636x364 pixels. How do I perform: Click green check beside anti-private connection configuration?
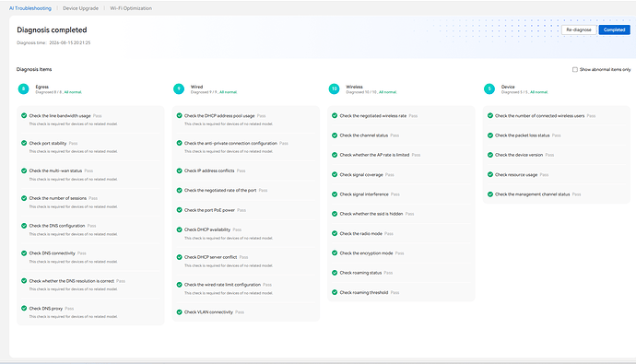[x=180, y=143]
